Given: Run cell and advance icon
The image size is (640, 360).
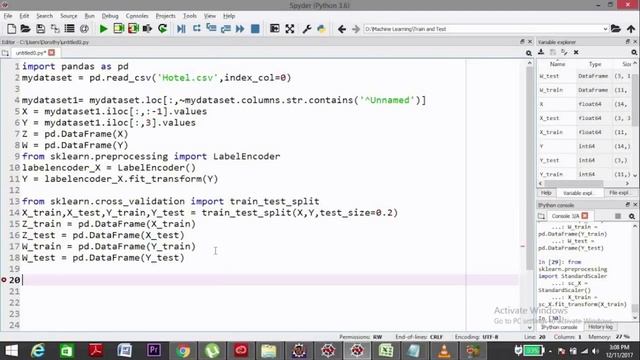Looking at the screenshot, I should click(x=133, y=29).
